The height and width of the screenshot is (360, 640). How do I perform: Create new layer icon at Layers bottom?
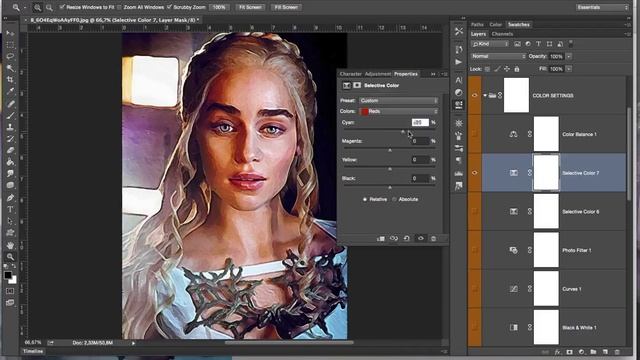click(x=605, y=352)
